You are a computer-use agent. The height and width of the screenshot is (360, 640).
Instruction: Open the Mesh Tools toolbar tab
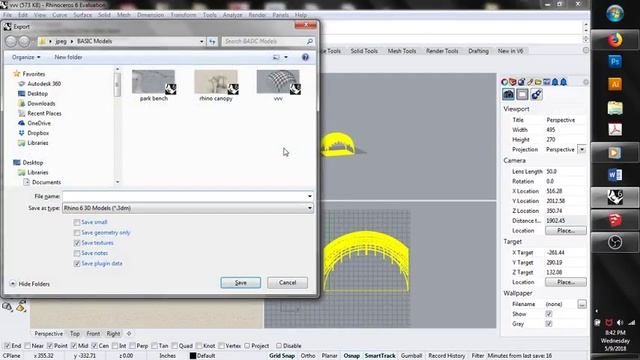[402, 51]
